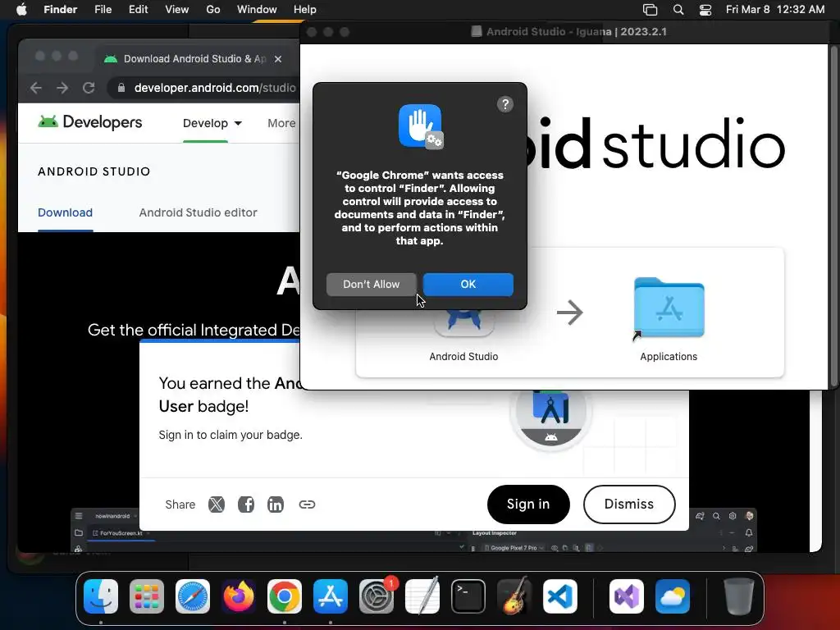Open TextEdit from the Dock
This screenshot has width=840, height=630.
[x=422, y=596]
